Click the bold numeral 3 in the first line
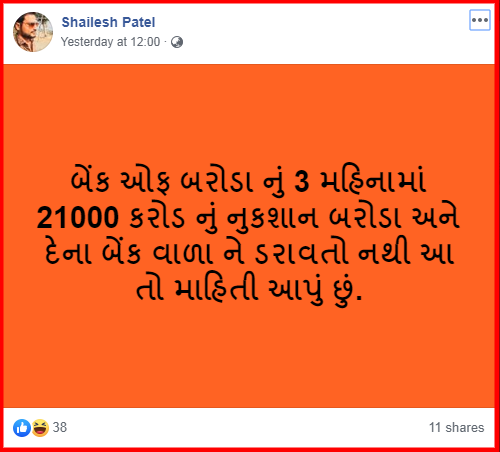500x452 pixels. pyautogui.click(x=302, y=182)
